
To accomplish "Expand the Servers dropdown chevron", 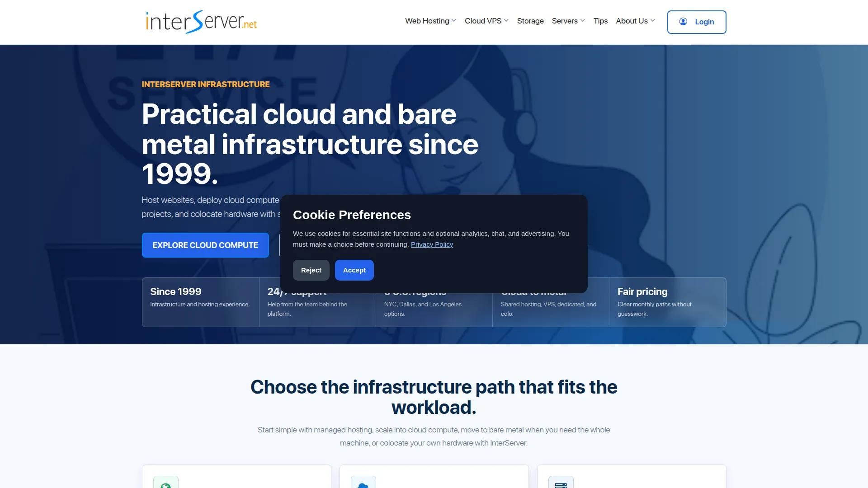I will click(583, 21).
